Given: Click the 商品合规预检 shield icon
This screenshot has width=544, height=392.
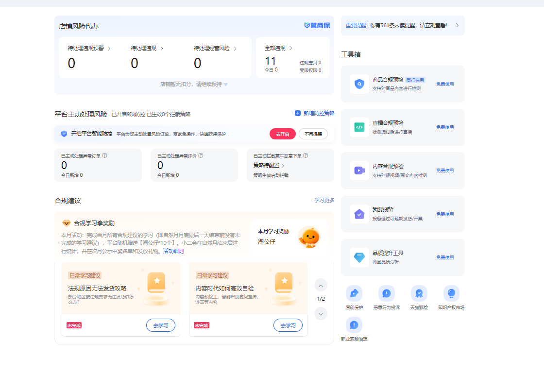Looking at the screenshot, I should click(359, 84).
